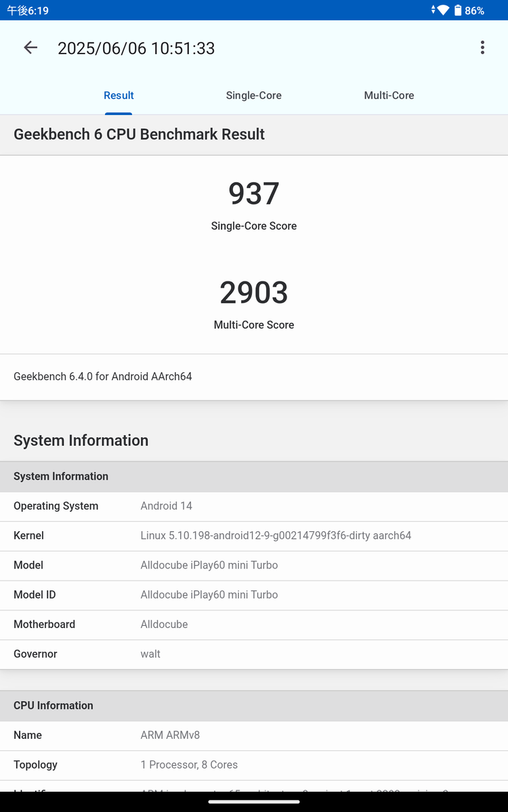Viewport: 508px width, 812px height.
Task: Tap the 1 Processor, 8 Cores value
Action: (189, 765)
